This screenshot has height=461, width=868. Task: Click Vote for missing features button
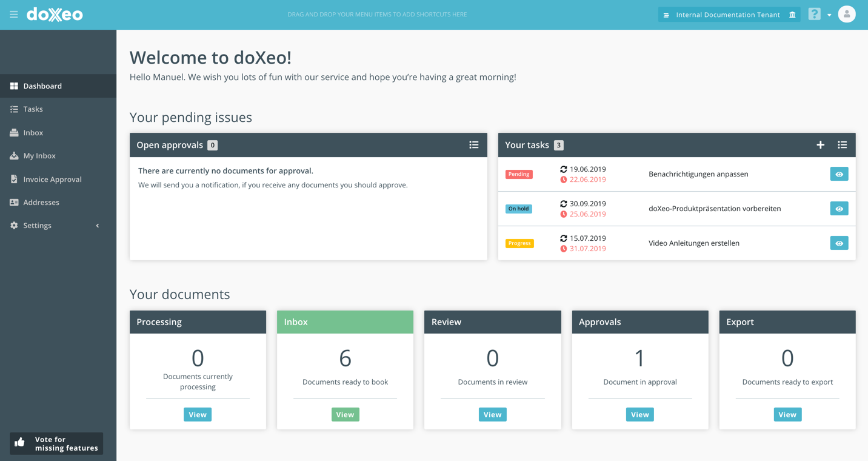tap(56, 443)
